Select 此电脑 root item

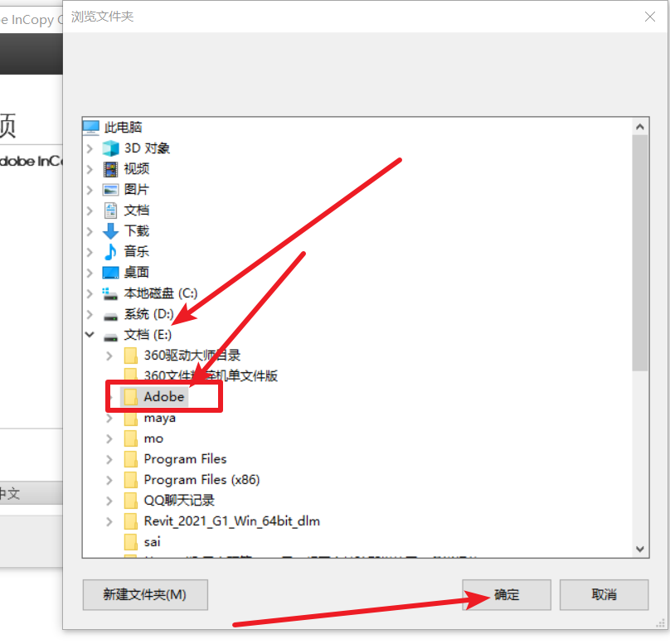tap(123, 128)
